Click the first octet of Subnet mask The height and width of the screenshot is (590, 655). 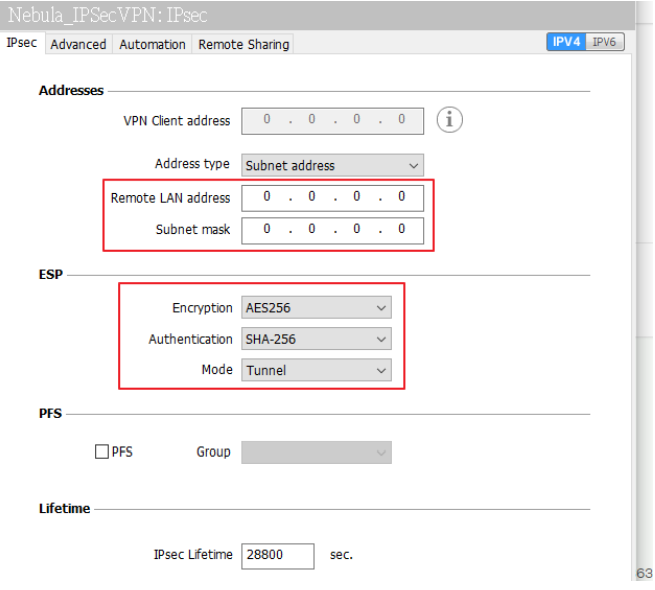pyautogui.click(x=267, y=229)
